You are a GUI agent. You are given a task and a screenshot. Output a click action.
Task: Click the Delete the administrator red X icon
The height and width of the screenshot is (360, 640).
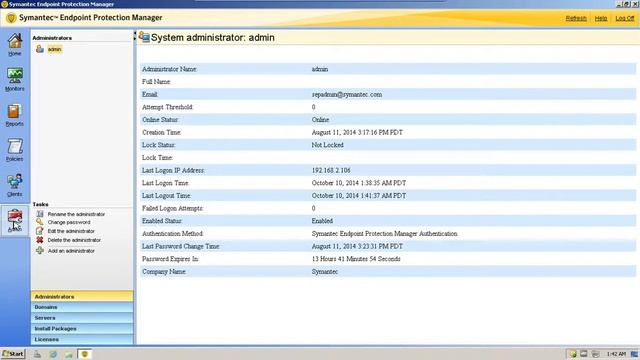click(40, 240)
